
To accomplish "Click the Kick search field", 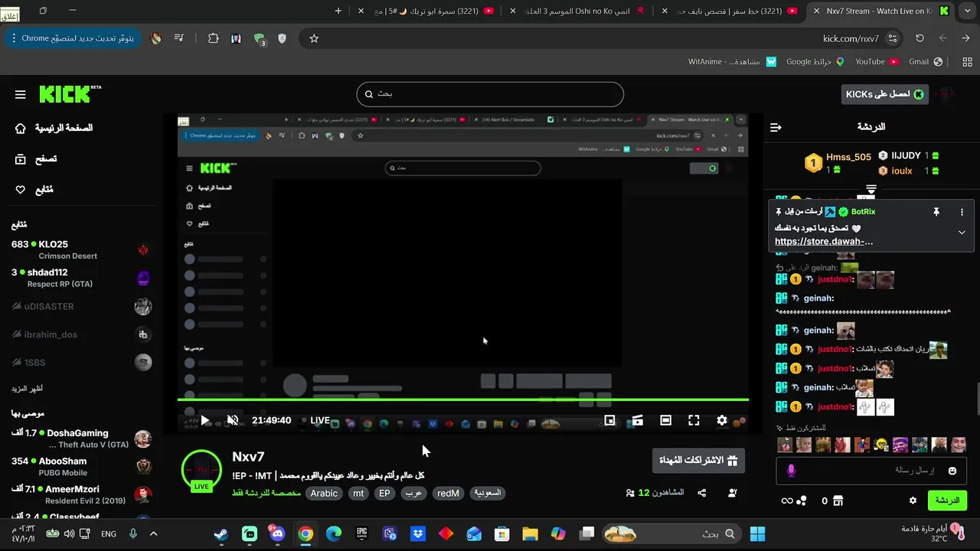I will pyautogui.click(x=490, y=94).
